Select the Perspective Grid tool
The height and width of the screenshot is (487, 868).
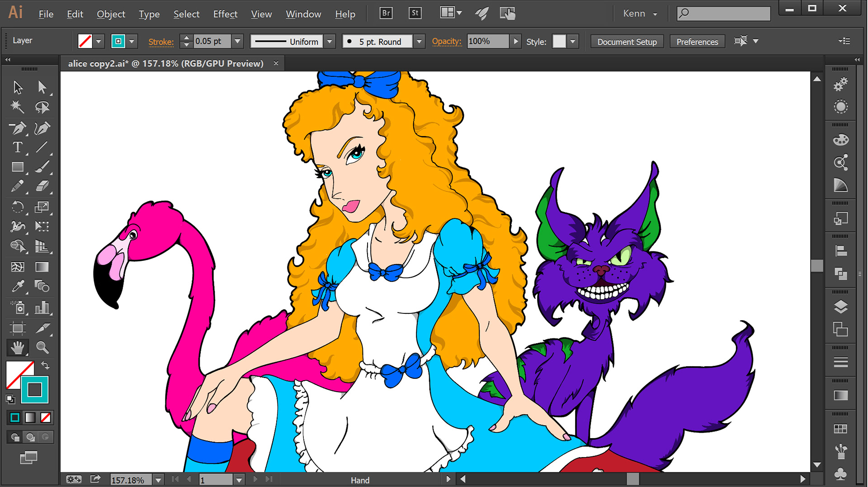(42, 246)
